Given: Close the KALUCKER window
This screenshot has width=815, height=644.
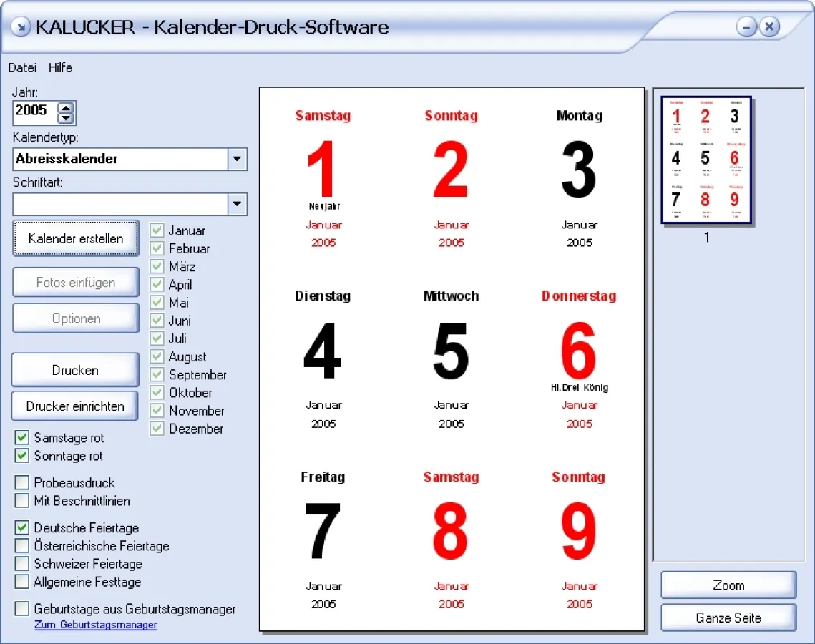Looking at the screenshot, I should [x=769, y=27].
